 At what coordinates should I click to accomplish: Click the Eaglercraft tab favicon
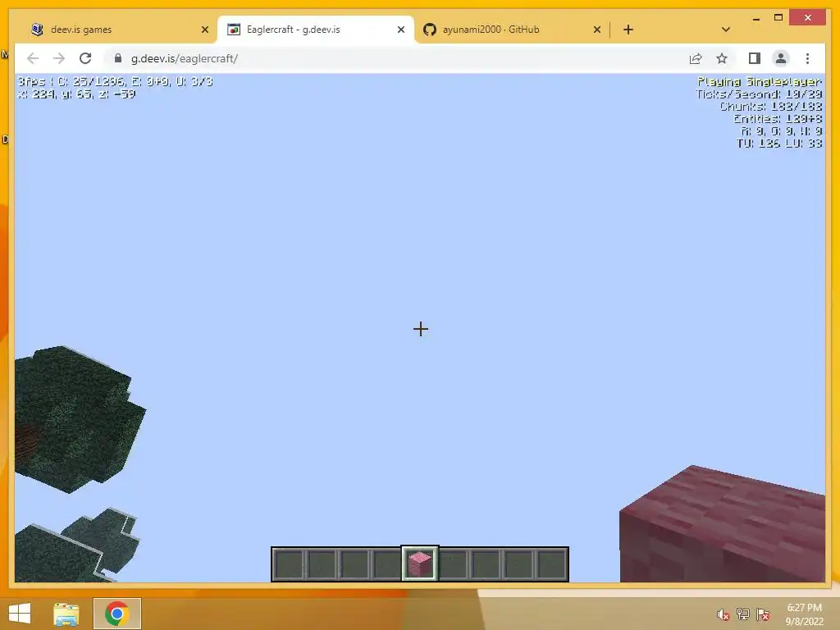(234, 30)
